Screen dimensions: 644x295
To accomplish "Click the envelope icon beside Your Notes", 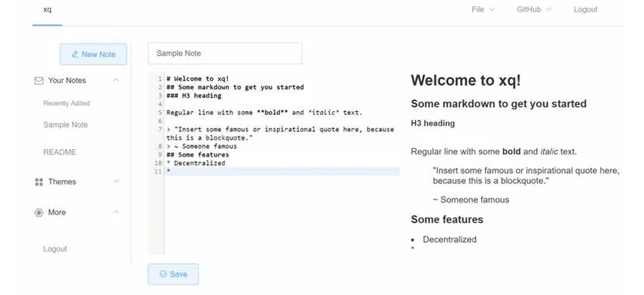I will 39,81.
